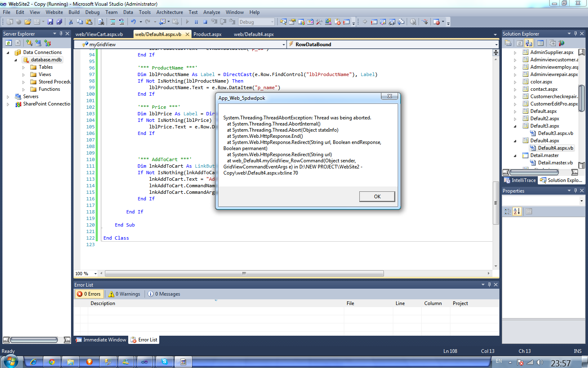Expand the Tables node under database.mdb
The height and width of the screenshot is (368, 588).
click(23, 67)
